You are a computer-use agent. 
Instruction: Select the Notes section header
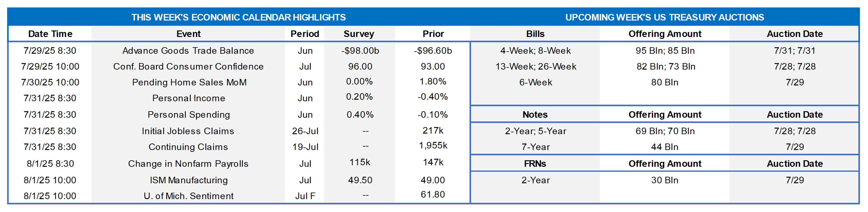535,115
